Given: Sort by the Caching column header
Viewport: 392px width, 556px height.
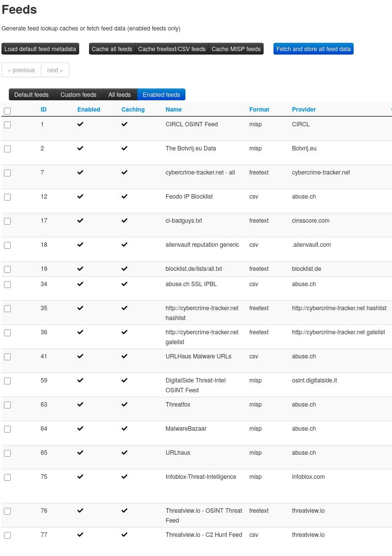Looking at the screenshot, I should 133,110.
